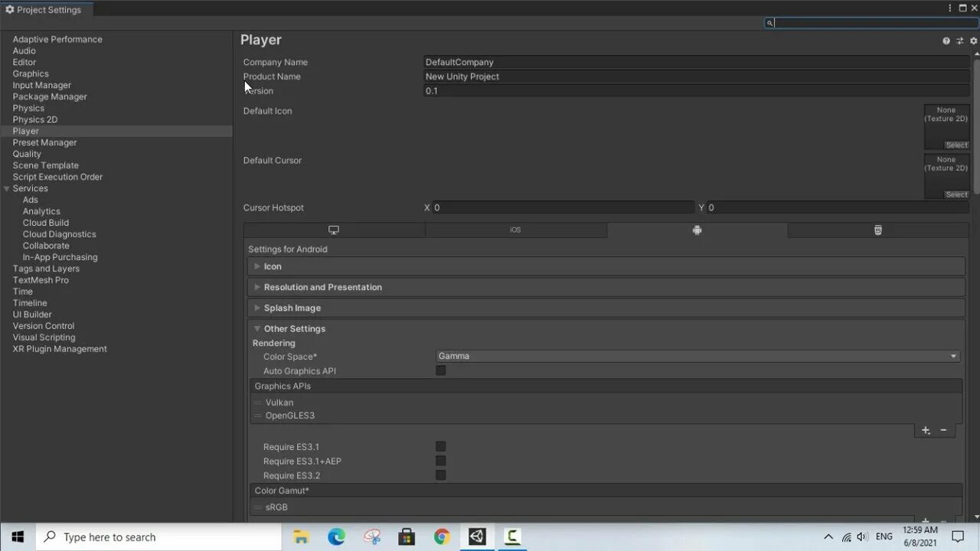Click the Project Settings search box
The width and height of the screenshot is (980, 551).
(871, 23)
